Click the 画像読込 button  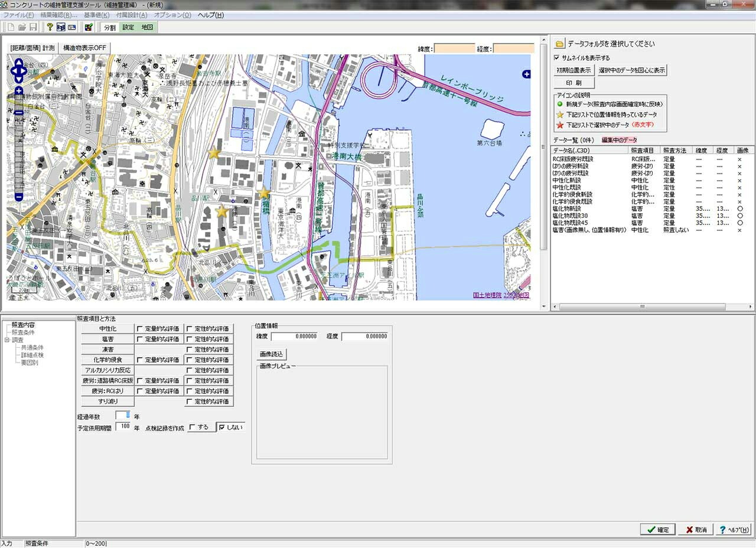pos(272,354)
